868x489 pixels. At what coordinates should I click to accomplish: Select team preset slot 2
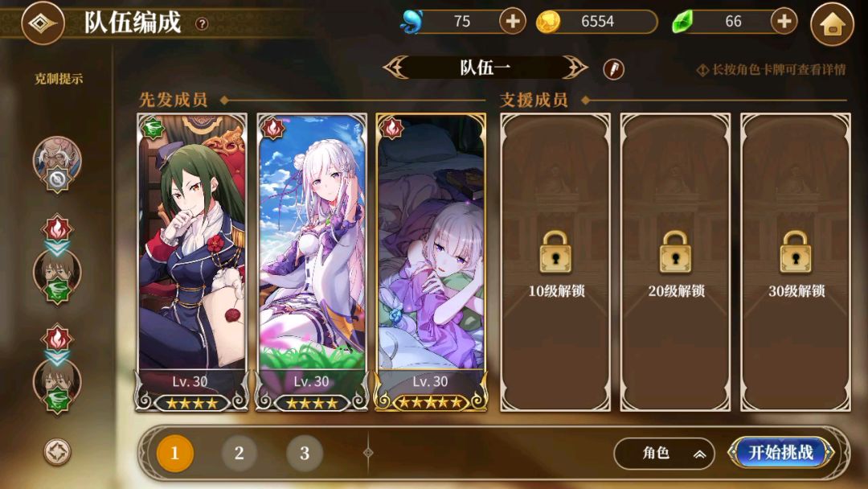coord(240,453)
